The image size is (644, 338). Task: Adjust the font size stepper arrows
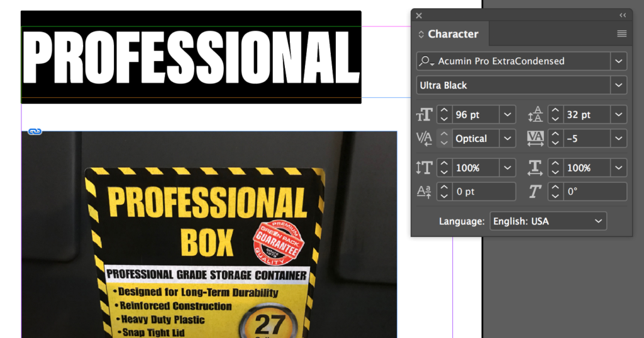tap(444, 114)
